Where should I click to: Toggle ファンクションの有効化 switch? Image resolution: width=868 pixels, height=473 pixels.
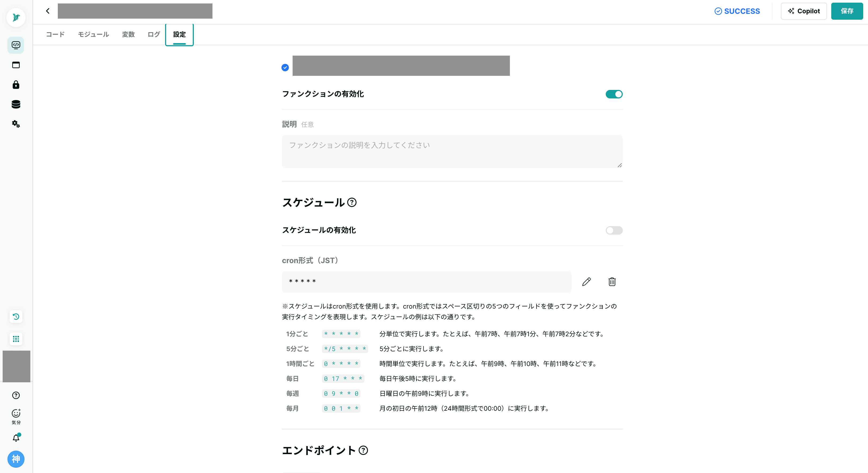tap(614, 94)
